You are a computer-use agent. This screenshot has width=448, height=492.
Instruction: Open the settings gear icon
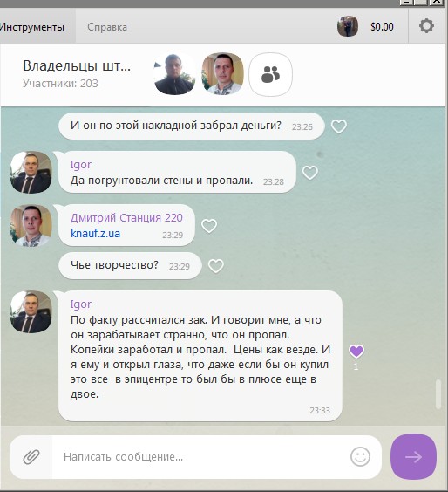426,26
